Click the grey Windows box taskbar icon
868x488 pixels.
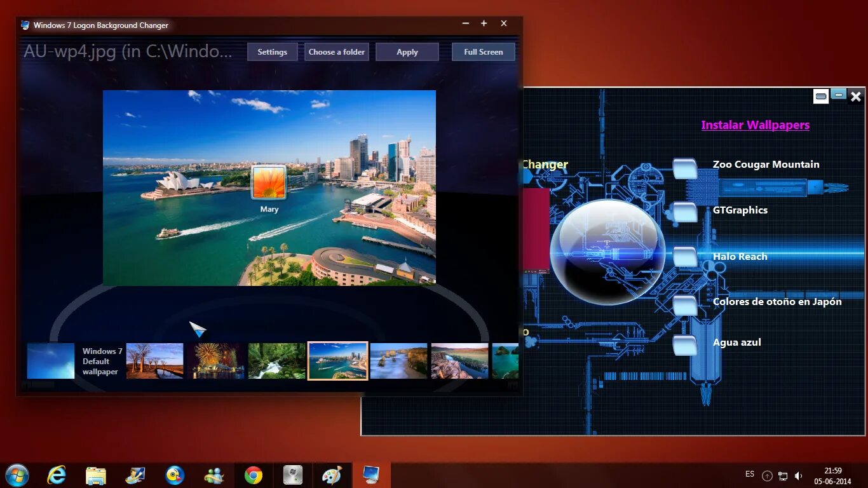(x=293, y=475)
